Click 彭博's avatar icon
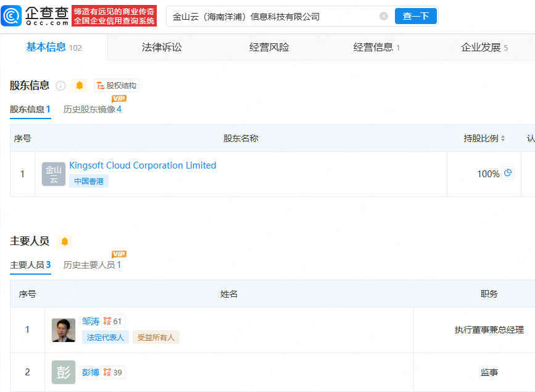The width and height of the screenshot is (535, 392). (64, 372)
